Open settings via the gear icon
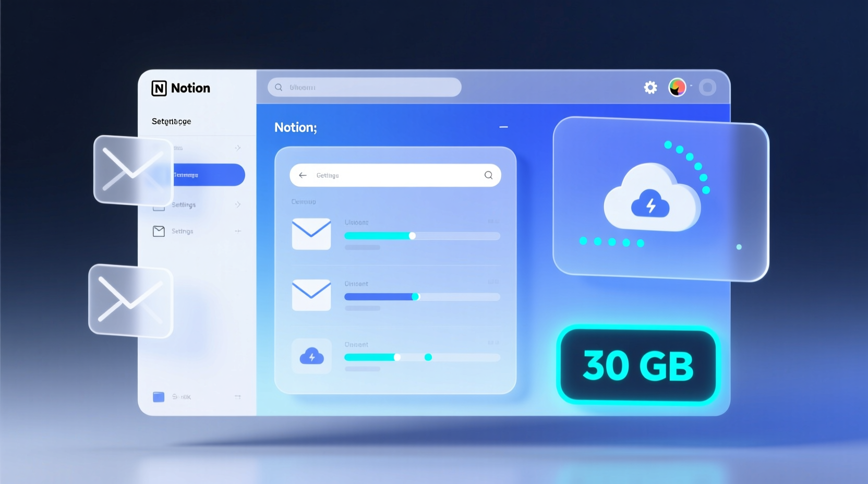868x484 pixels. coord(650,87)
